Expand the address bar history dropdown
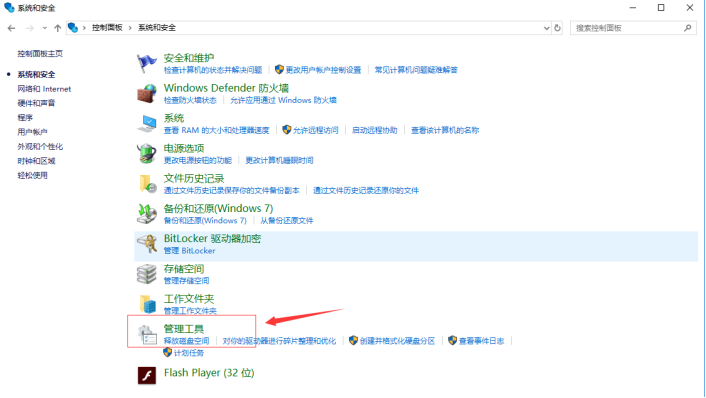 pos(546,28)
